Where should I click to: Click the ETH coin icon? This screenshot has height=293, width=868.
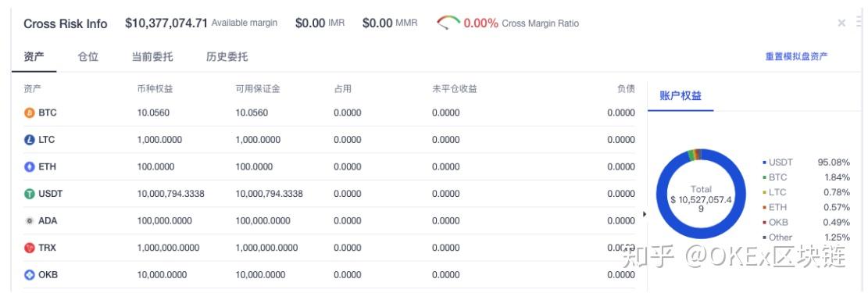30,166
